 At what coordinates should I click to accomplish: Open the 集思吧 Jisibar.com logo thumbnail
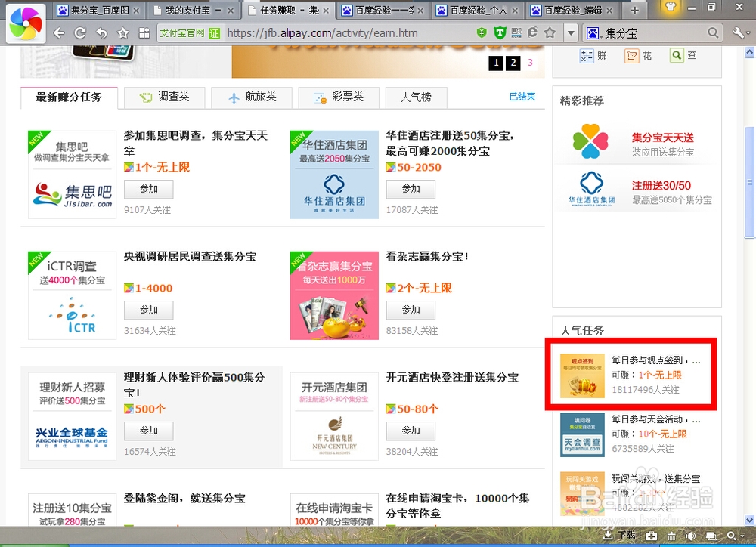pos(73,175)
